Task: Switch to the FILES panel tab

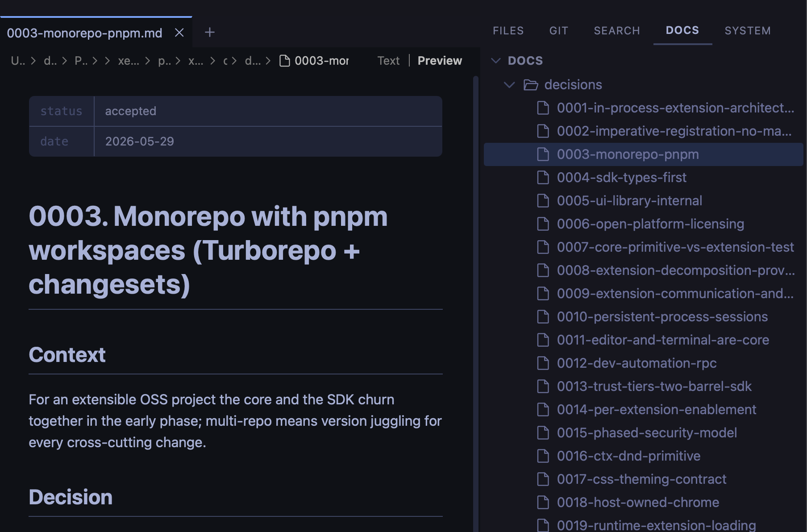Action: (508, 31)
